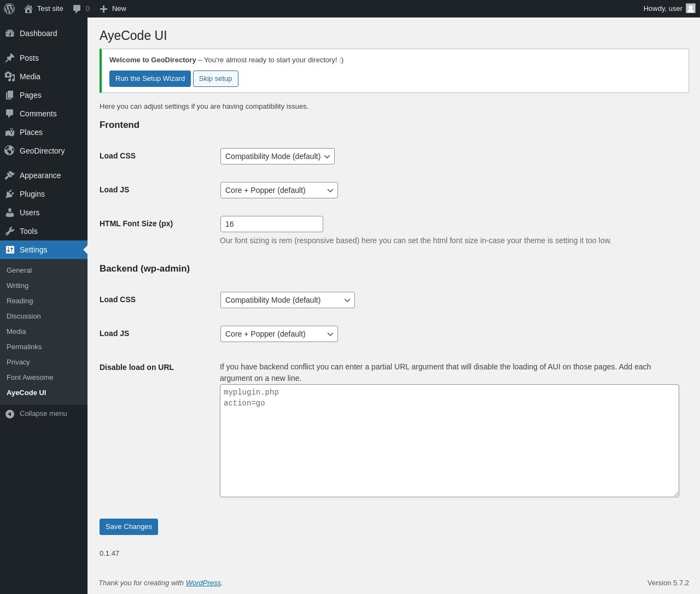Image resolution: width=700 pixels, height=594 pixels.
Task: Go to the Users menu
Action: [44, 213]
